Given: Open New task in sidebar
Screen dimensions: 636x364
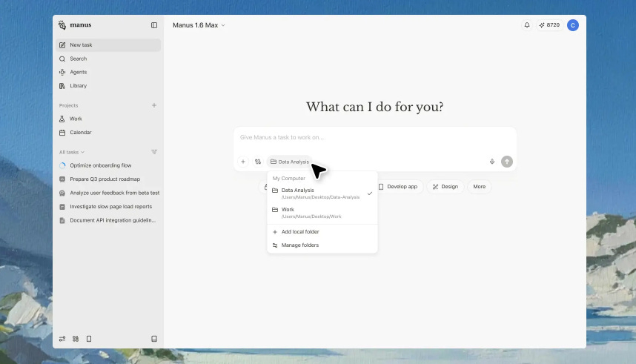Looking at the screenshot, I should point(108,45).
